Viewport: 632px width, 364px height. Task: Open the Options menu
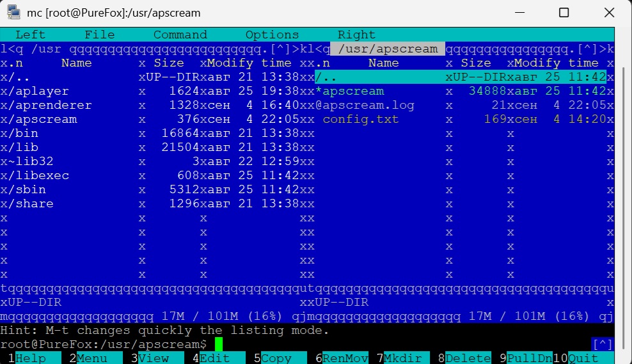click(x=272, y=35)
